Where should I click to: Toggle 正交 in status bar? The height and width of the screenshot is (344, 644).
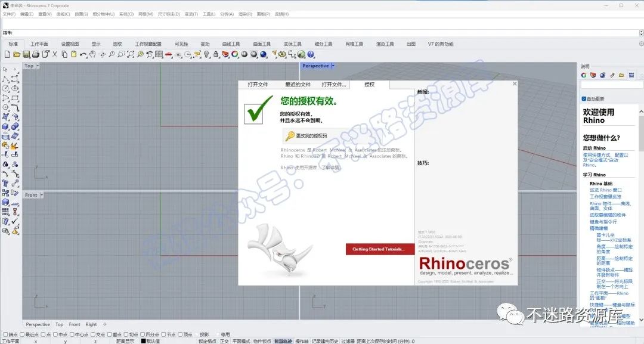[x=224, y=341]
